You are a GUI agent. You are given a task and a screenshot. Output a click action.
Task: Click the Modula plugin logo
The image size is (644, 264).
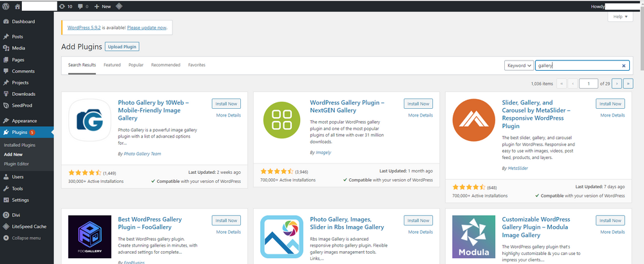tap(473, 236)
